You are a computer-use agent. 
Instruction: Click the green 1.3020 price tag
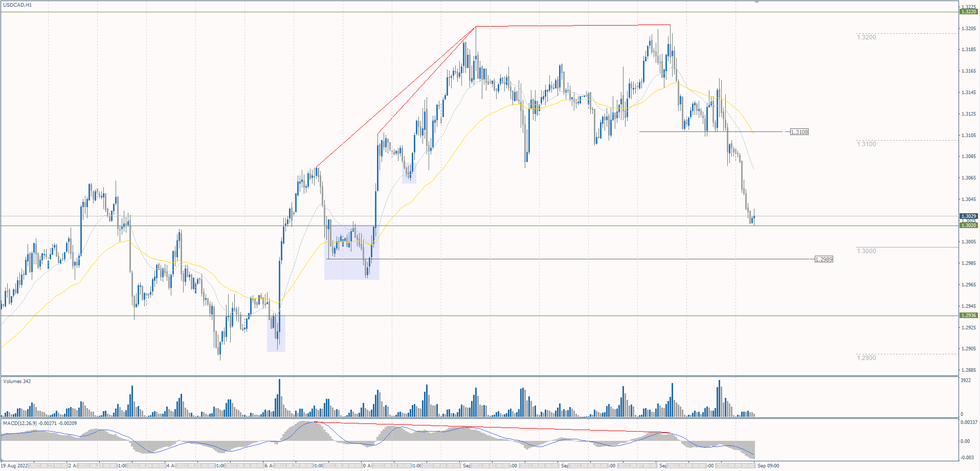(969, 226)
